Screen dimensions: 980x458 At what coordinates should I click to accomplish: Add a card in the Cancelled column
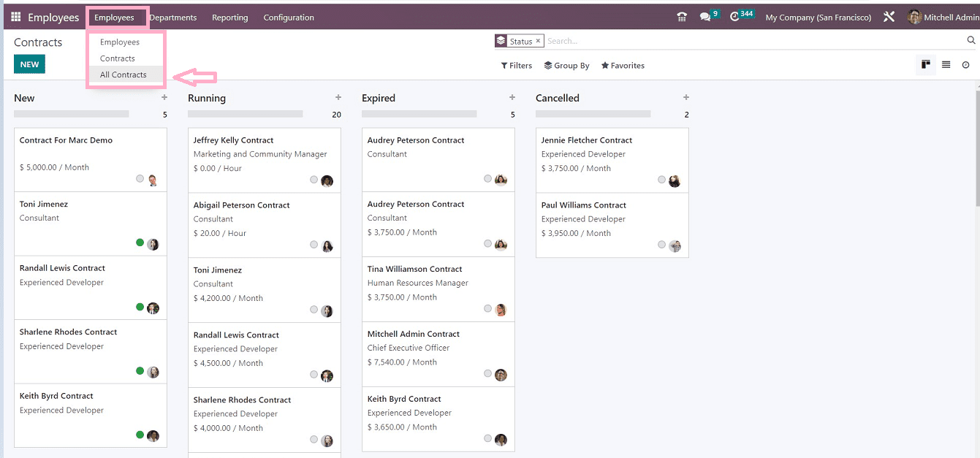click(x=686, y=98)
